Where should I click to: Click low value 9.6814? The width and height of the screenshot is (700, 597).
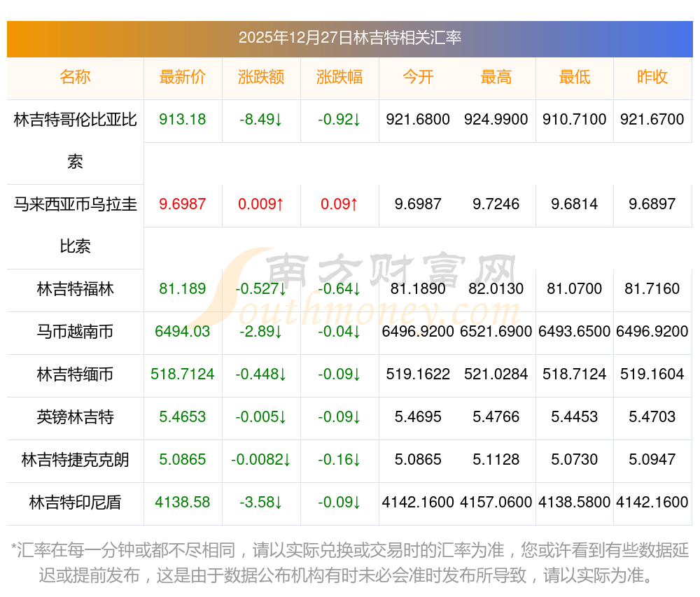(574, 204)
